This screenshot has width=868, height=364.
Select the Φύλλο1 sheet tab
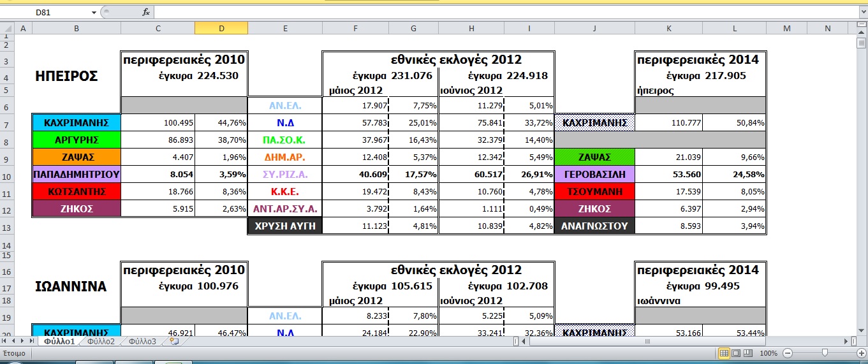pyautogui.click(x=59, y=342)
